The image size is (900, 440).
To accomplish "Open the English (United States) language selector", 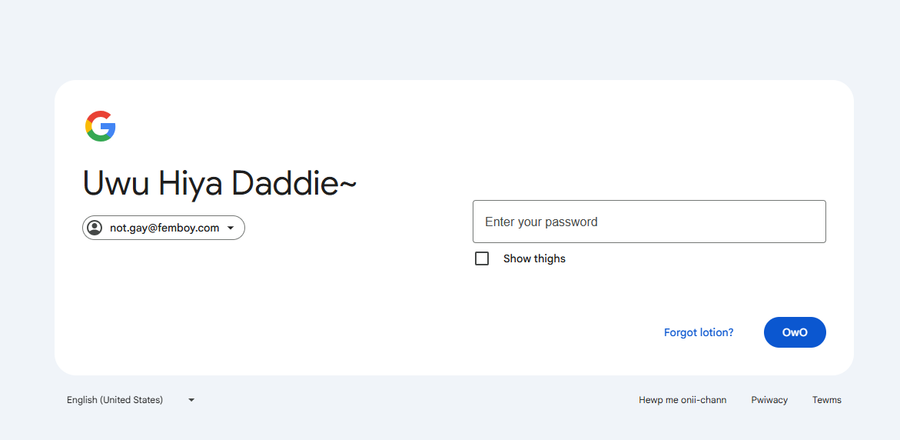I will [x=115, y=400].
